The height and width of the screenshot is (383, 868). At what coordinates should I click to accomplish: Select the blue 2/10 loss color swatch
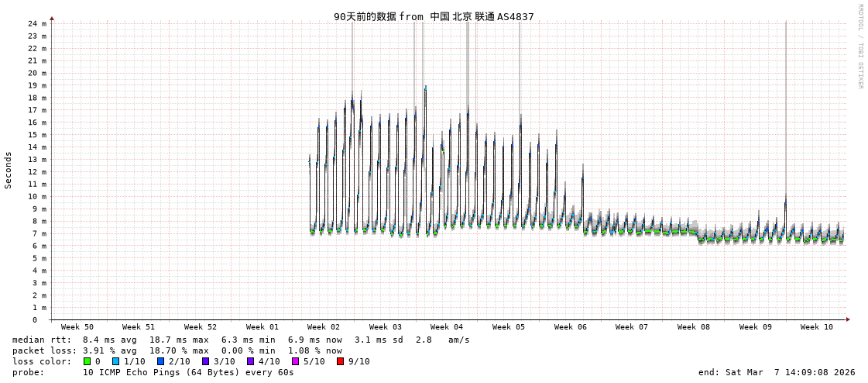pyautogui.click(x=160, y=361)
